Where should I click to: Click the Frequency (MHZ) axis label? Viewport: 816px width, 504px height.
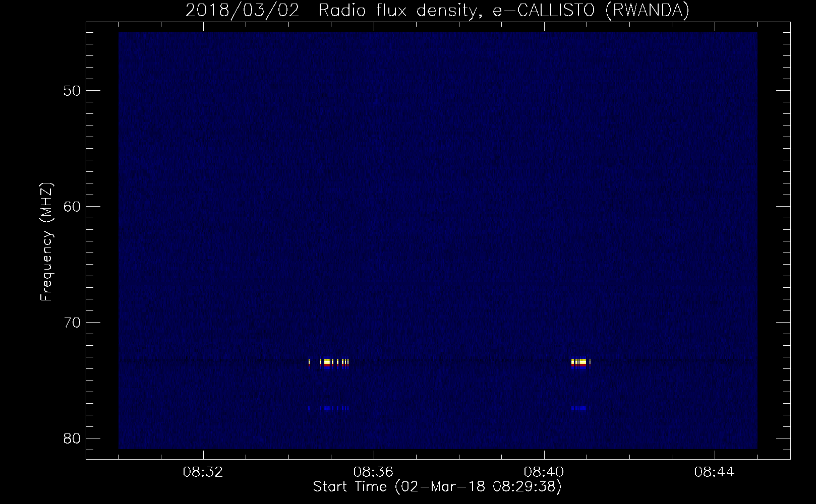pyautogui.click(x=46, y=242)
